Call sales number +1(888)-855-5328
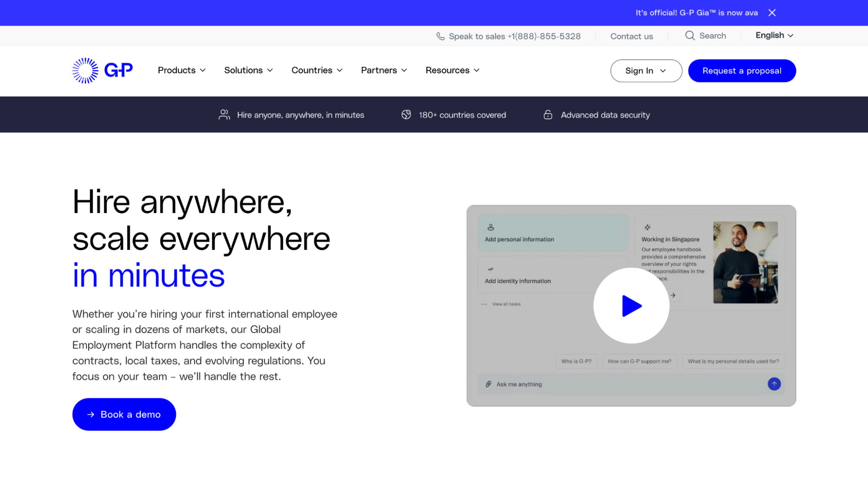This screenshot has width=868, height=489. pyautogui.click(x=544, y=36)
